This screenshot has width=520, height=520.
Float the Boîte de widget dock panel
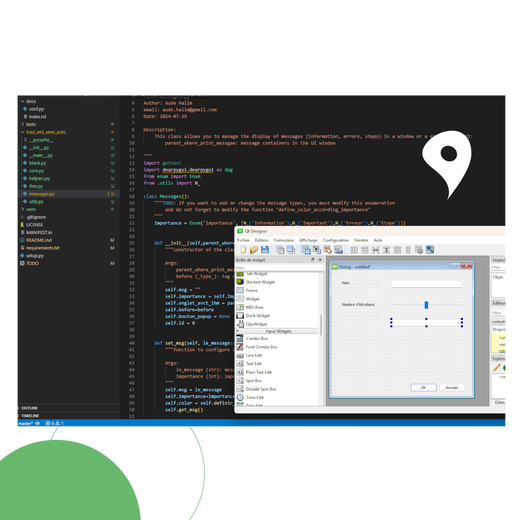tap(313, 260)
